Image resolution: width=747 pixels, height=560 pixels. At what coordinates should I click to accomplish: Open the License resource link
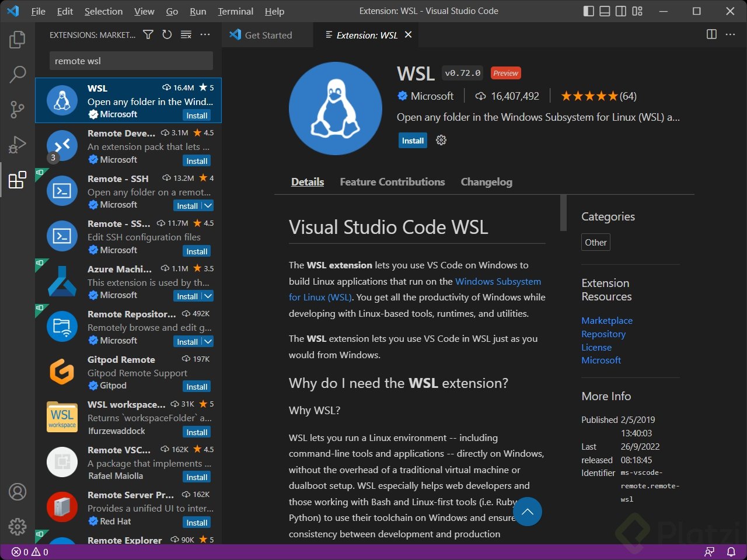596,347
